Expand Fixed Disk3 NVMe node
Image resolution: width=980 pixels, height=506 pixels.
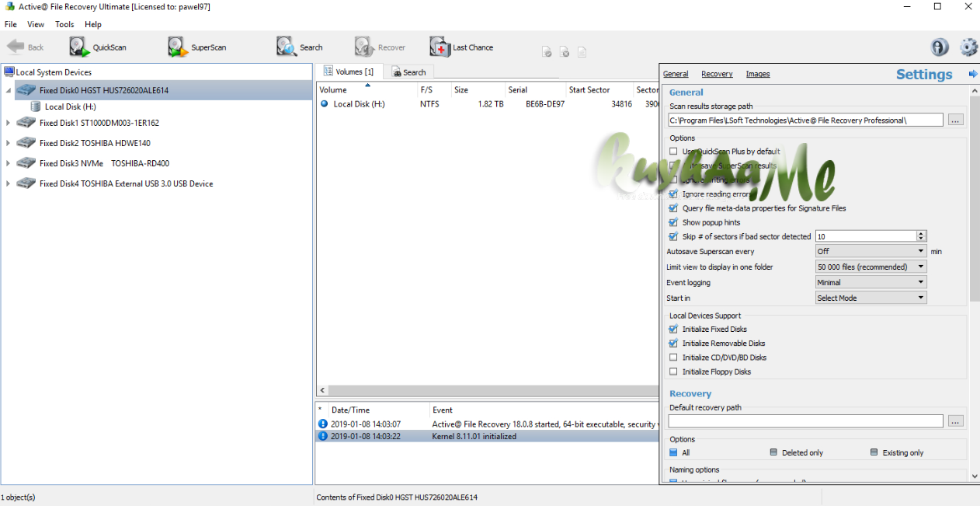tap(8, 163)
